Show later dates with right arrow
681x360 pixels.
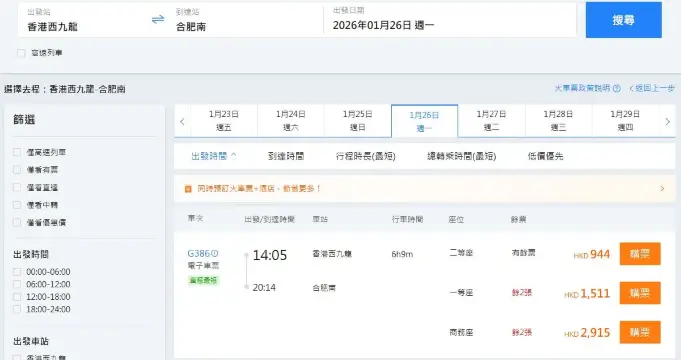(x=668, y=122)
